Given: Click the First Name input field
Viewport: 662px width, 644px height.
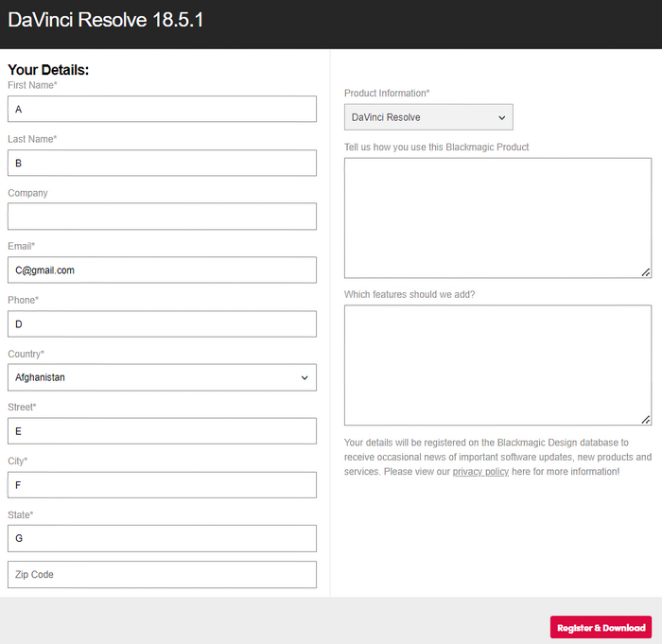Looking at the screenshot, I should pyautogui.click(x=162, y=109).
